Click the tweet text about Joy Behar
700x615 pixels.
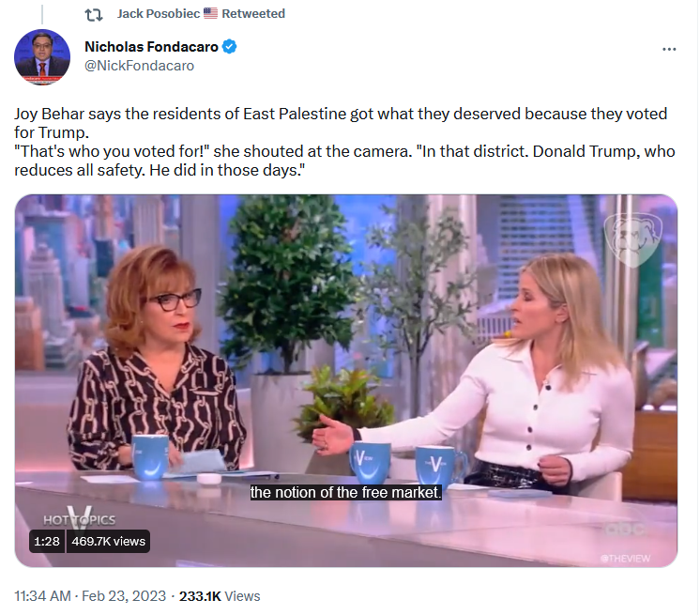pos(344,142)
